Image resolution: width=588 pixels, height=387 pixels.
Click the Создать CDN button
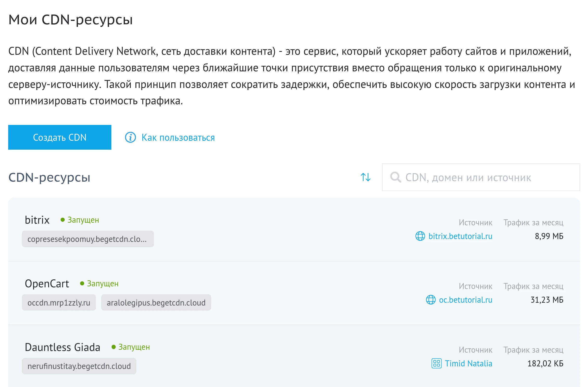(60, 137)
